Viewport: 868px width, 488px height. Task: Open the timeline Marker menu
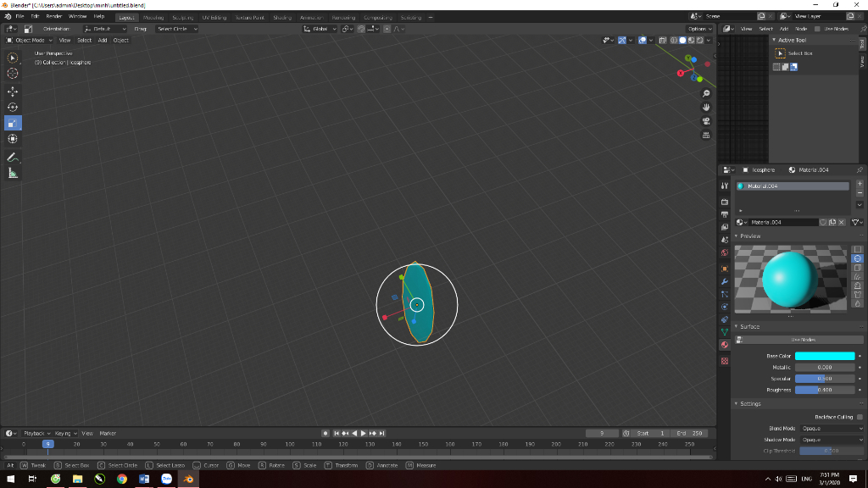tap(108, 434)
